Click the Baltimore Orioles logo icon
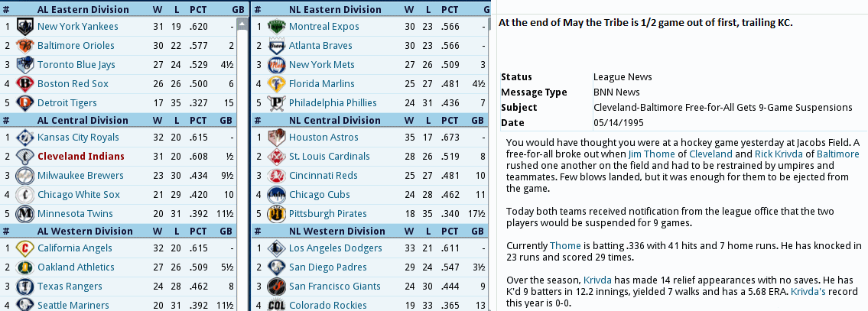Viewport: 868px width, 311px height. [x=25, y=45]
